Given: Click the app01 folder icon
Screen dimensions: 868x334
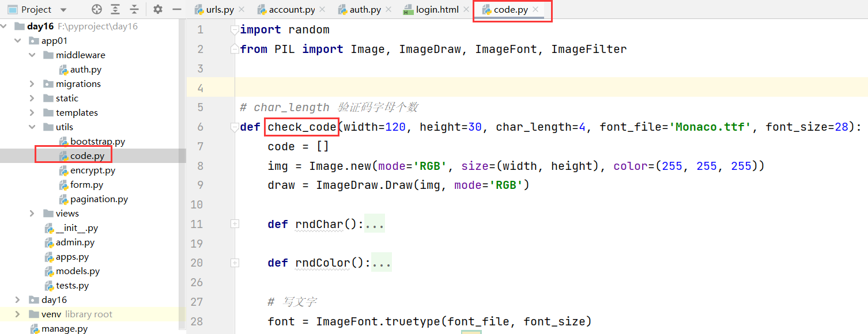Looking at the screenshot, I should coord(33,41).
